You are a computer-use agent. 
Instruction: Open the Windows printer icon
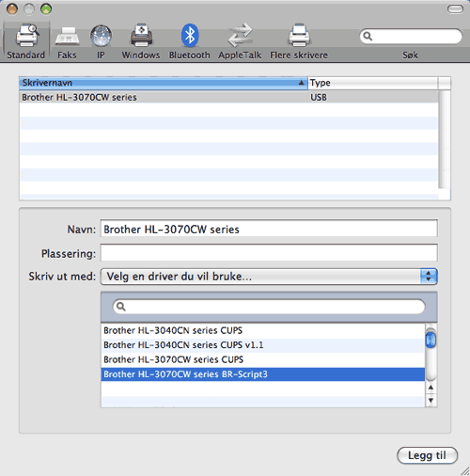141,35
